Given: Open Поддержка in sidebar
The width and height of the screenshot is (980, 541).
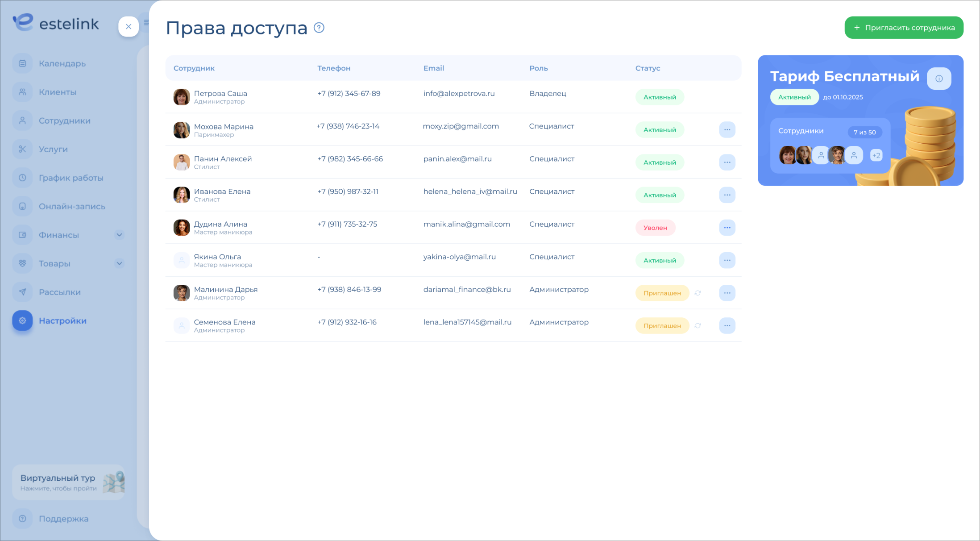Looking at the screenshot, I should (63, 519).
